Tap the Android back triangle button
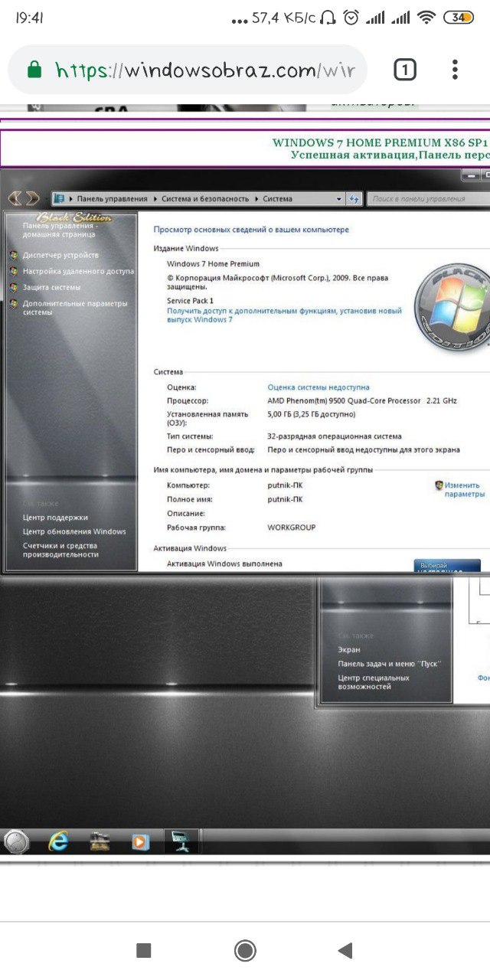This screenshot has height=980, width=490. (x=345, y=950)
